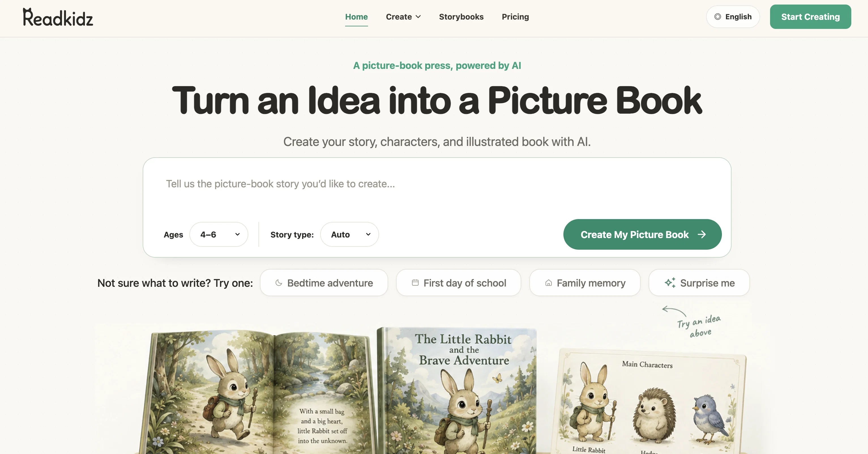Choose the First day of school suggestion
The image size is (868, 454).
(459, 283)
